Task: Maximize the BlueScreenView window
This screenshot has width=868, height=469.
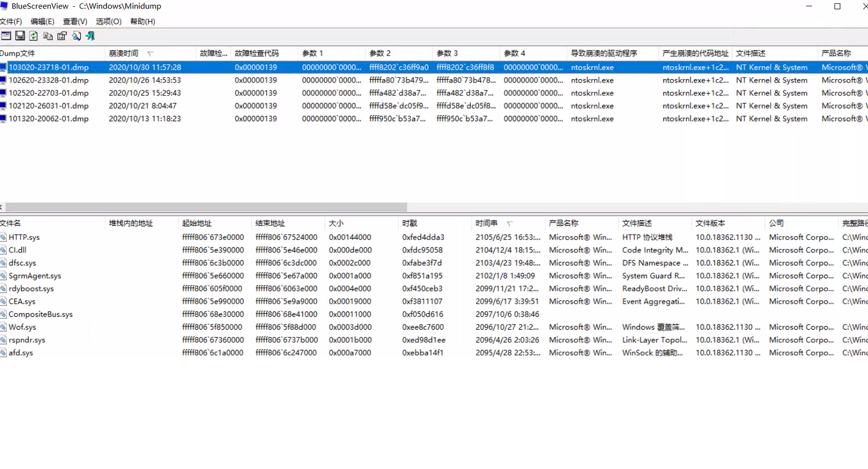Action: click(837, 6)
